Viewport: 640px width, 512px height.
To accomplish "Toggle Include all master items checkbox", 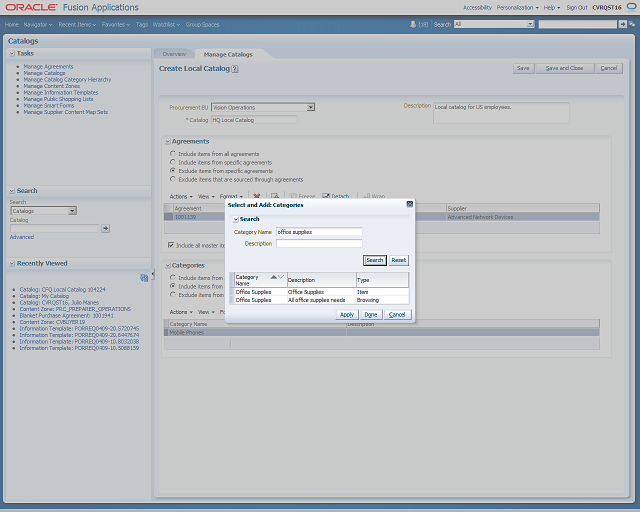I will [x=171, y=245].
